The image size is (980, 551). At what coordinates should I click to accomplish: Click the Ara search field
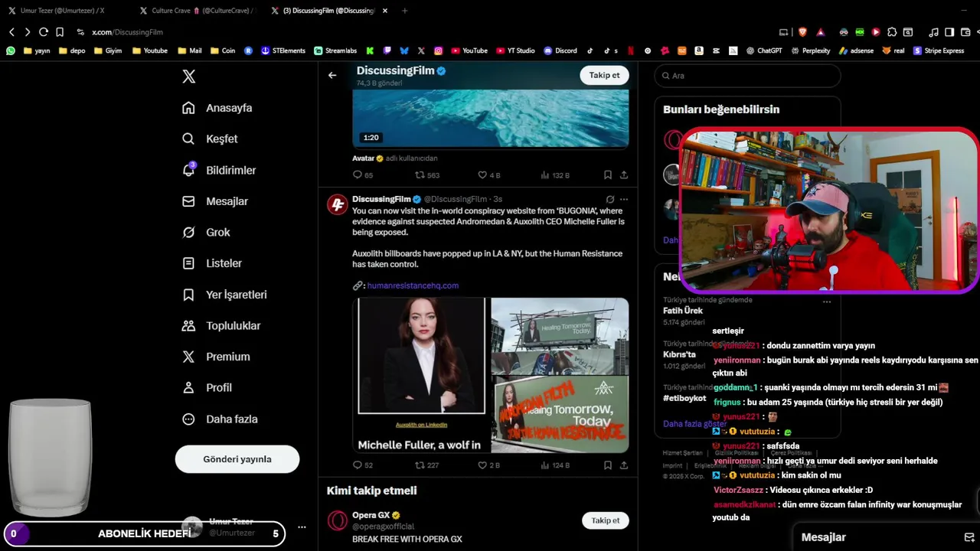[747, 76]
